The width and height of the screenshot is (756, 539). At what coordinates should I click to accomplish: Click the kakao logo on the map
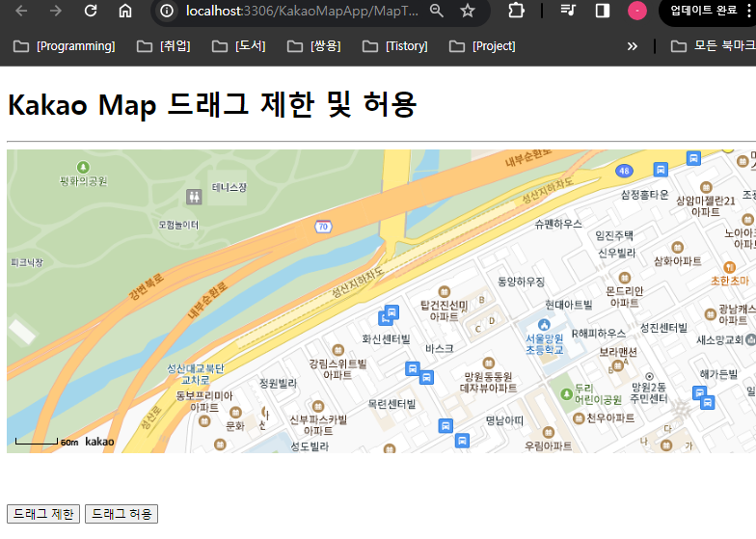point(100,442)
